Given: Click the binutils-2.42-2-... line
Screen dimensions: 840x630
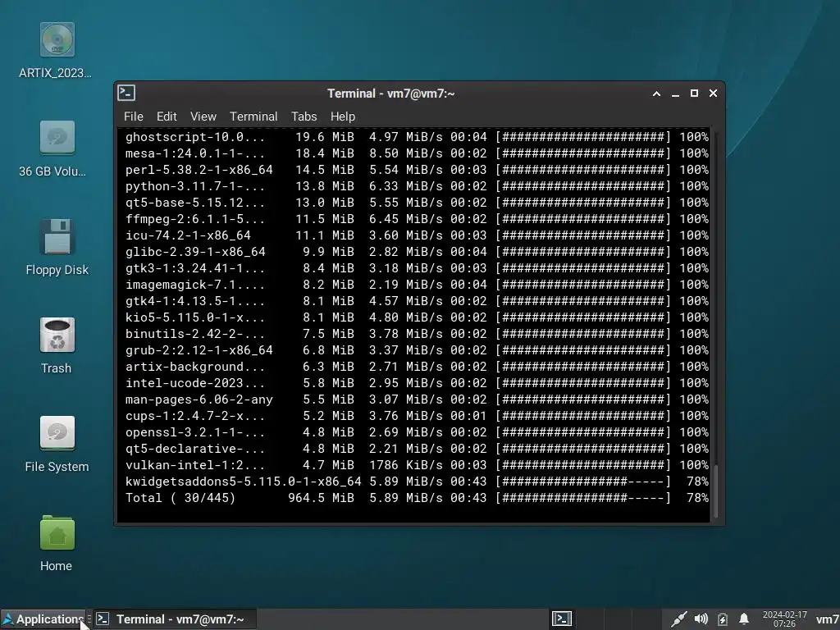Looking at the screenshot, I should (417, 334).
